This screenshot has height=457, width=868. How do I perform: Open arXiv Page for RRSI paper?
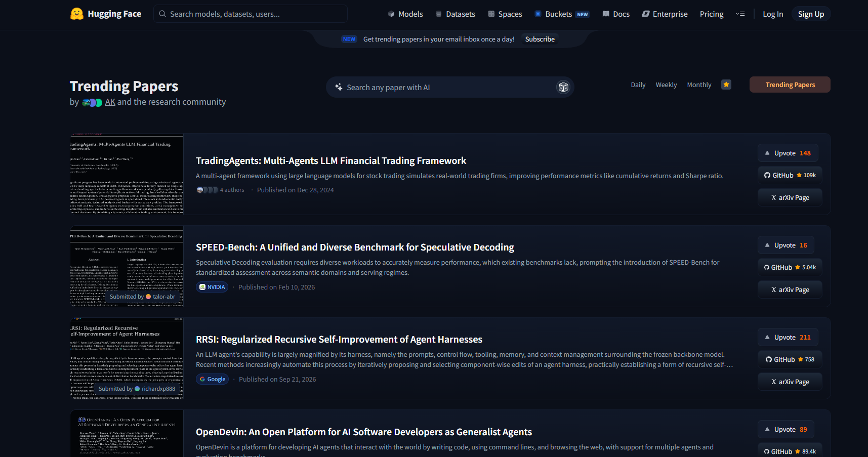[x=790, y=382]
